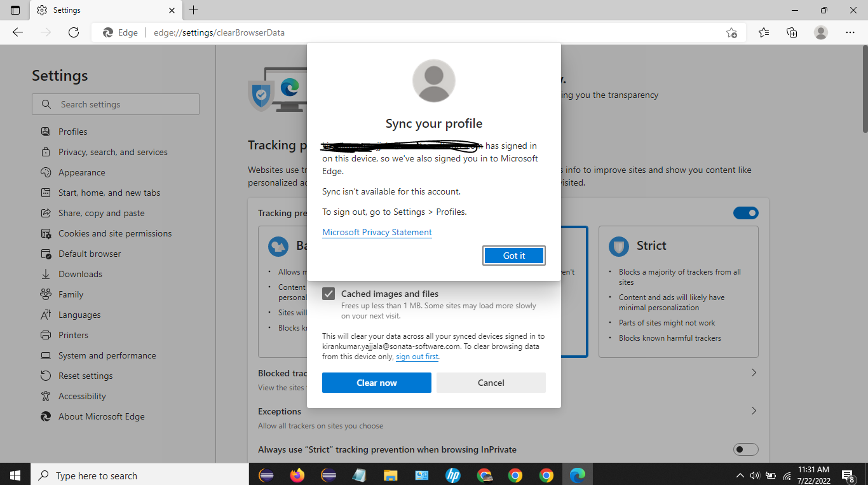
Task: Close the Settings tab
Action: click(172, 10)
